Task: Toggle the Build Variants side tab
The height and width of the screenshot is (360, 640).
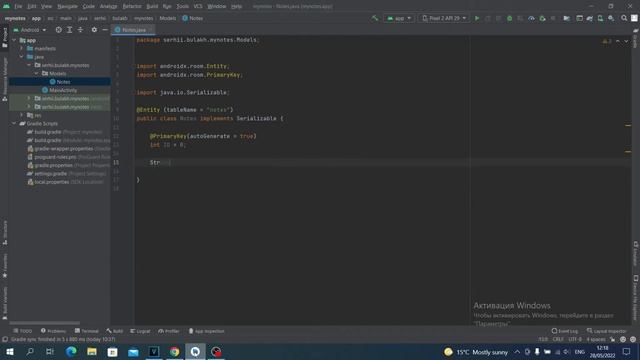Action: [x=4, y=303]
